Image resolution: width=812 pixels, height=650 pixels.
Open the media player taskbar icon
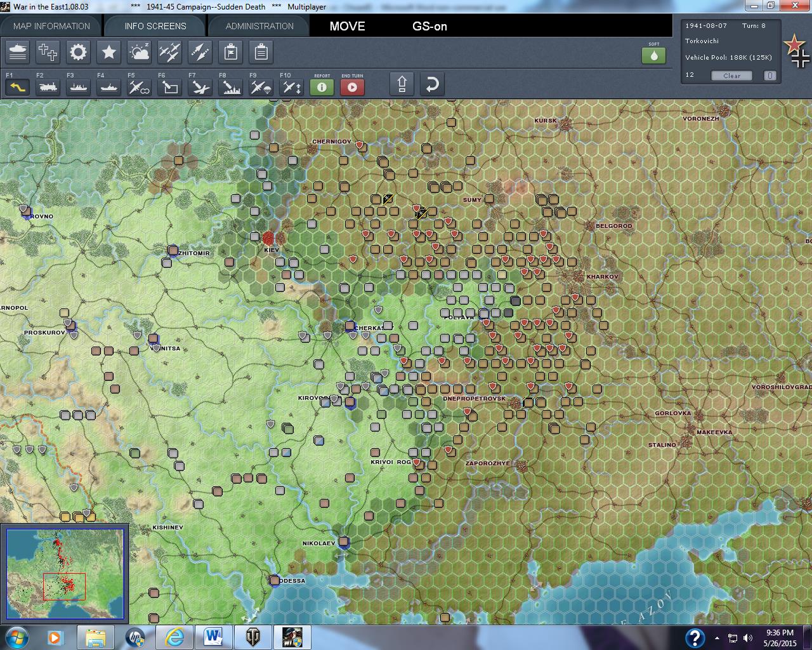pos(55,637)
